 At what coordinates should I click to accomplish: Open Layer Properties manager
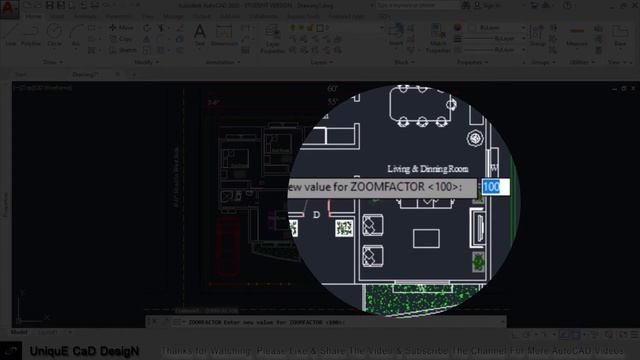pyautogui.click(x=273, y=39)
